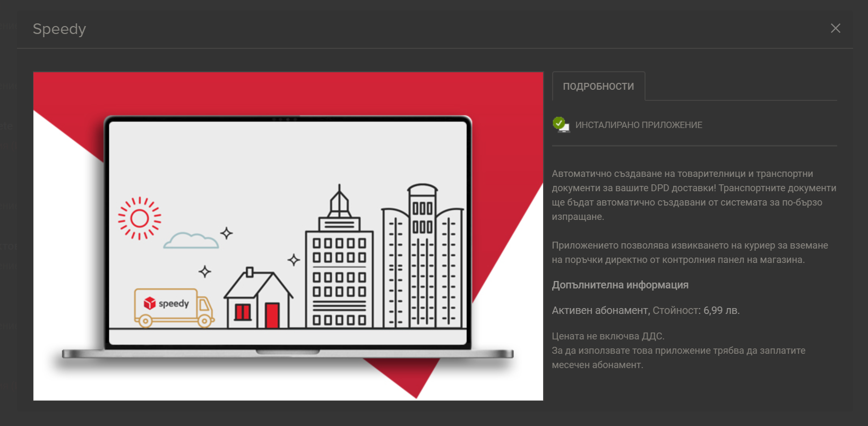Open the ПОДРОБНОСТИ tab
868x426 pixels.
(x=598, y=87)
